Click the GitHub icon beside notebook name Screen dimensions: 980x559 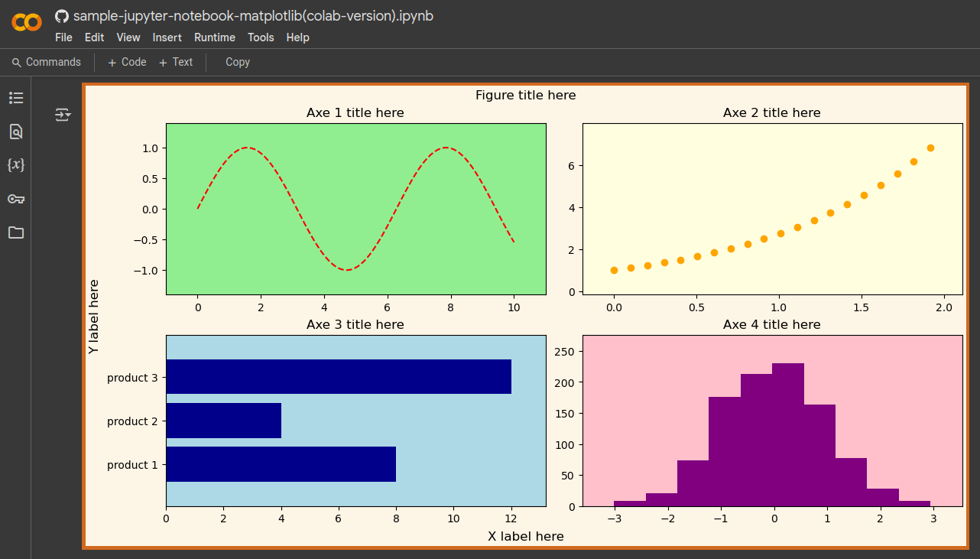click(x=62, y=16)
